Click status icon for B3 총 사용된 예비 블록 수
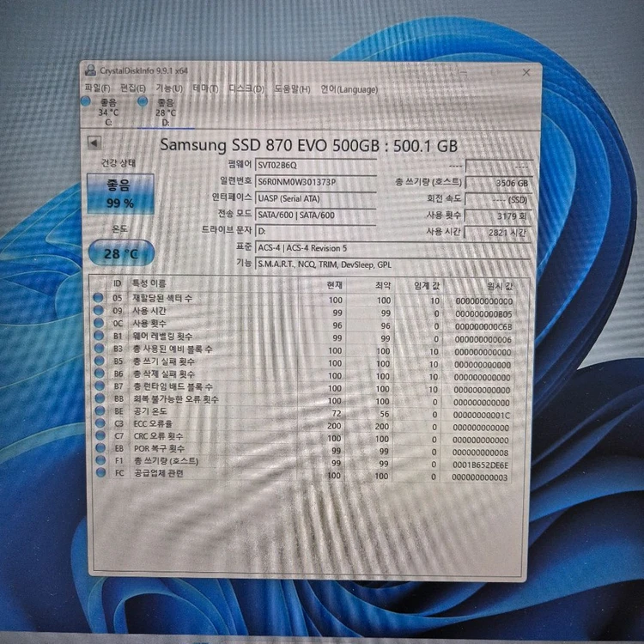The image size is (644, 644). click(99, 349)
